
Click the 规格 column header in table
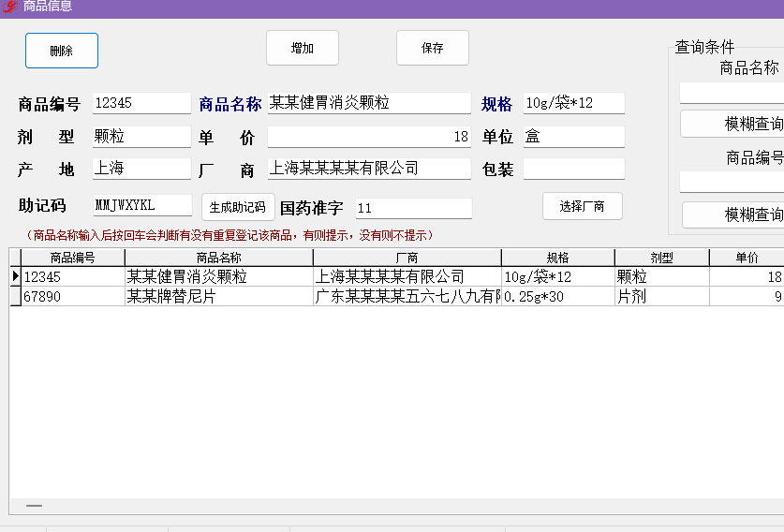tap(558, 258)
